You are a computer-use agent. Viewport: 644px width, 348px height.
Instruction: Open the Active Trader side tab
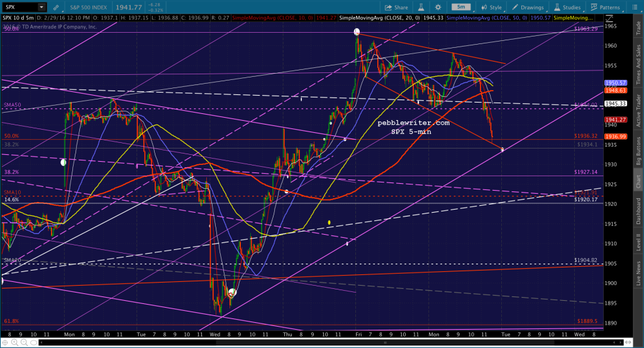638,111
